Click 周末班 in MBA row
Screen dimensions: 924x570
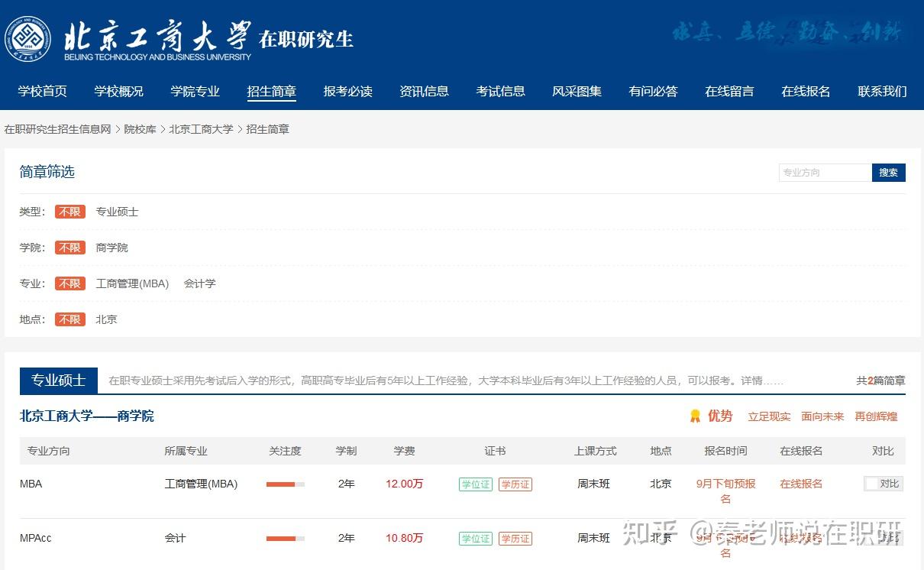[x=594, y=484]
